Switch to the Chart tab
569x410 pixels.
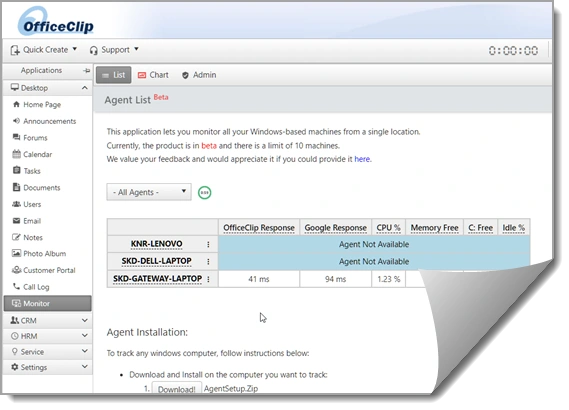tap(153, 75)
